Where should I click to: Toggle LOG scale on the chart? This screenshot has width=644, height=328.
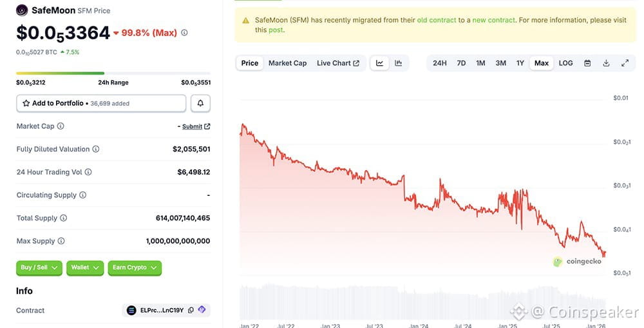pyautogui.click(x=565, y=63)
